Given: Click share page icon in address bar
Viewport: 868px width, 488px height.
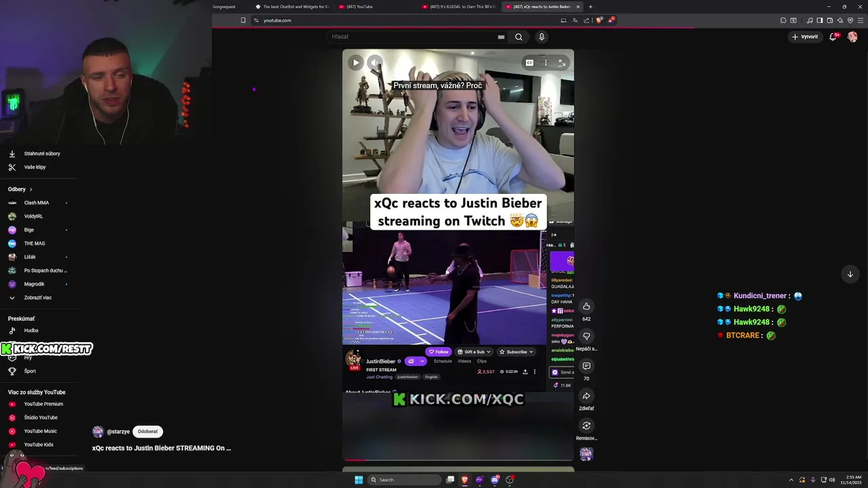Looking at the screenshot, I should [x=587, y=20].
